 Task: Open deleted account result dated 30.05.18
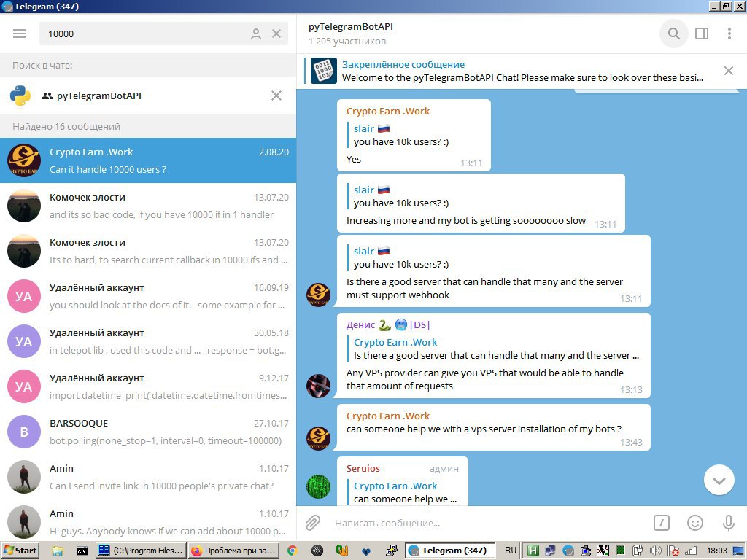(x=148, y=341)
